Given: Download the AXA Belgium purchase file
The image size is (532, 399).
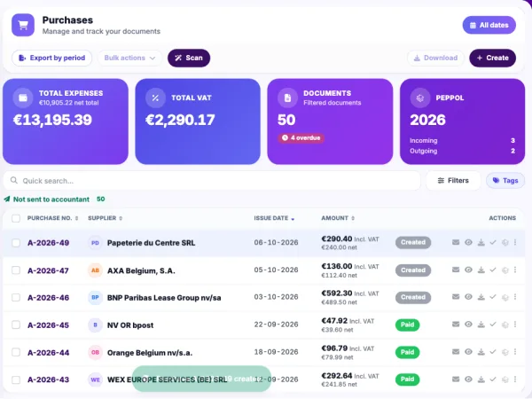Looking at the screenshot, I should (x=481, y=270).
